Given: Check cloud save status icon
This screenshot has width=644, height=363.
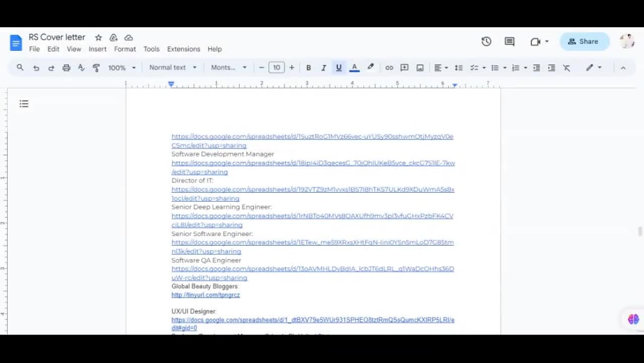Looking at the screenshot, I should (x=129, y=37).
